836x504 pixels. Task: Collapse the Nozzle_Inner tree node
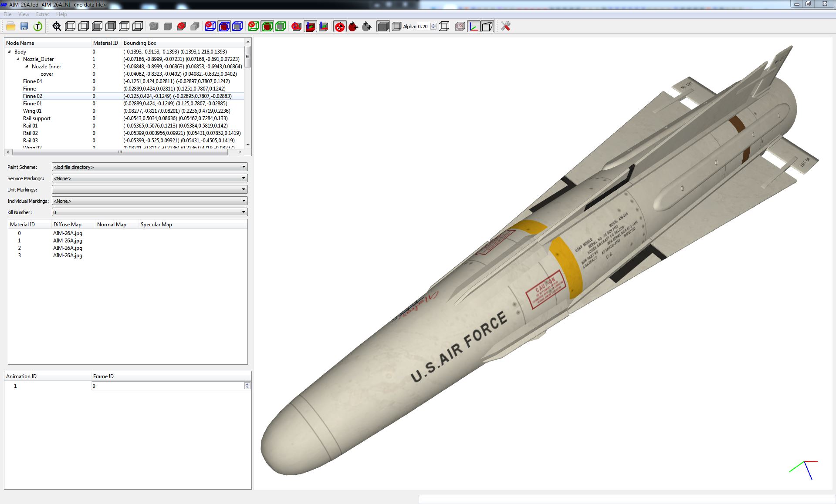pos(27,67)
